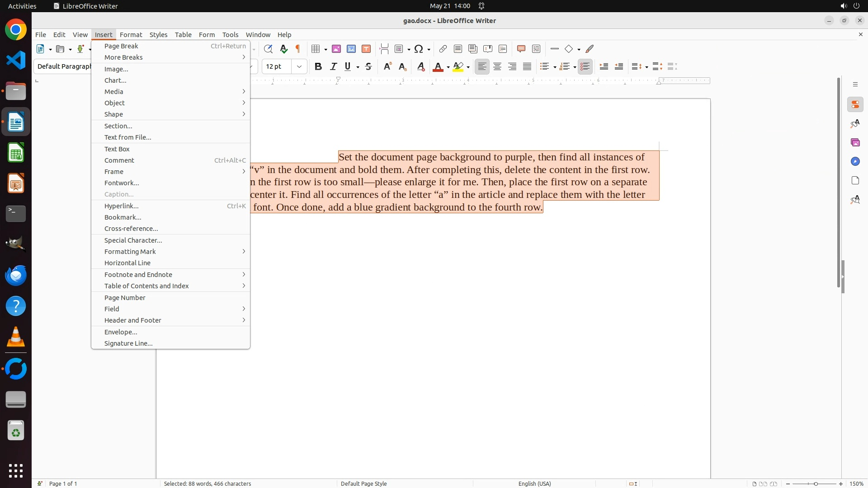Click the Clear Direct Formatting icon
Viewport: 868px width, 488px height.
click(421, 67)
